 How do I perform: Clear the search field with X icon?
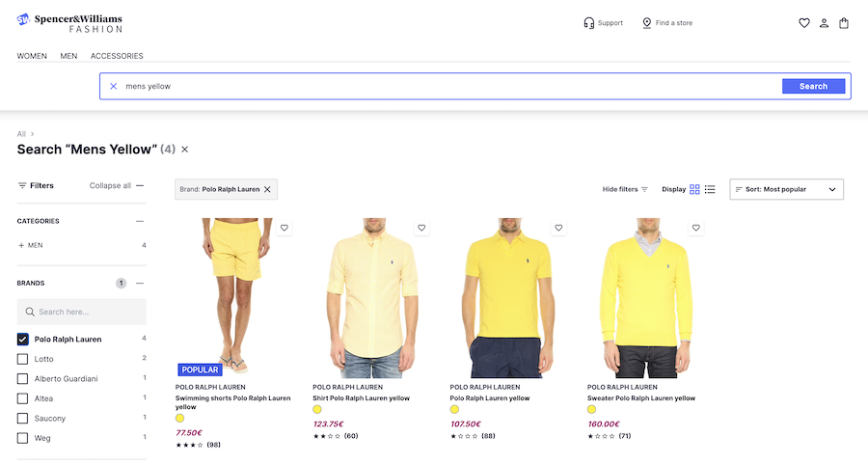pos(114,86)
